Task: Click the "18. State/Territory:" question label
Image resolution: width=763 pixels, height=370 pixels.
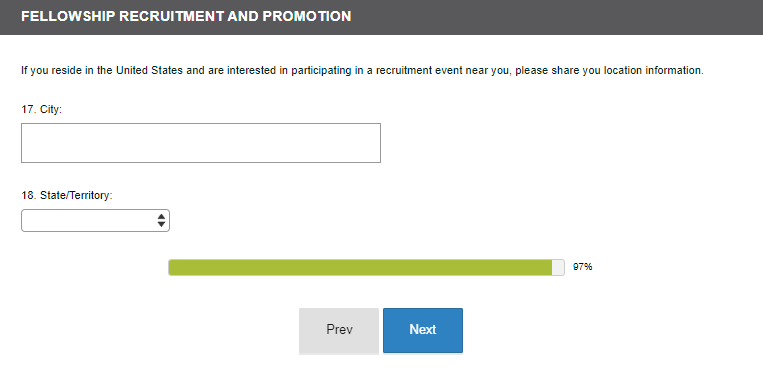Action: [x=67, y=195]
